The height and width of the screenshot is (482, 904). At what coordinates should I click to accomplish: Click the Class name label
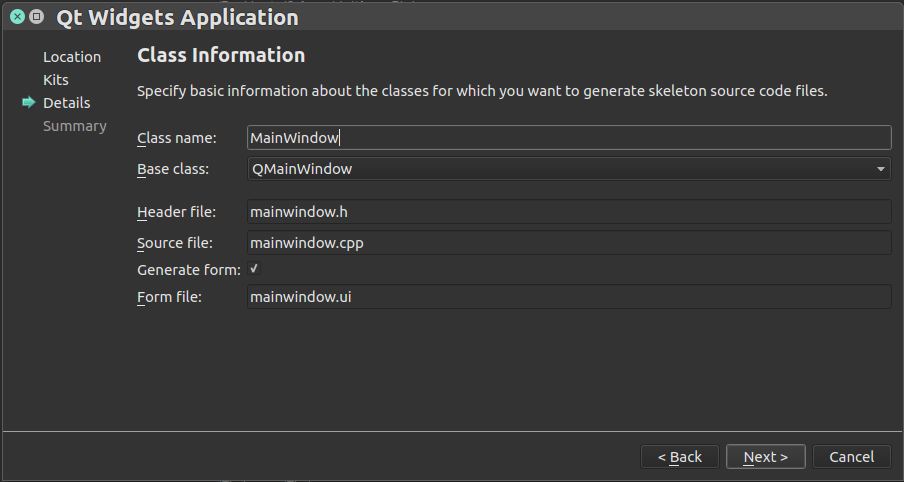pyautogui.click(x=176, y=138)
